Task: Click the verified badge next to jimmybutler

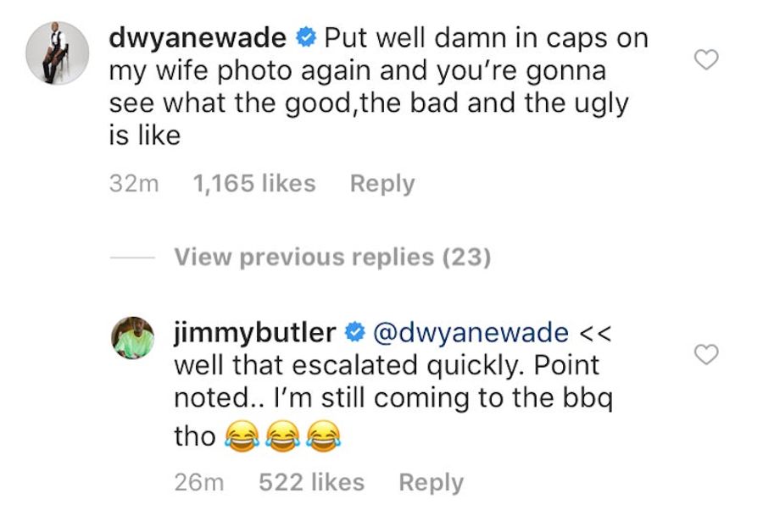Action: tap(355, 332)
